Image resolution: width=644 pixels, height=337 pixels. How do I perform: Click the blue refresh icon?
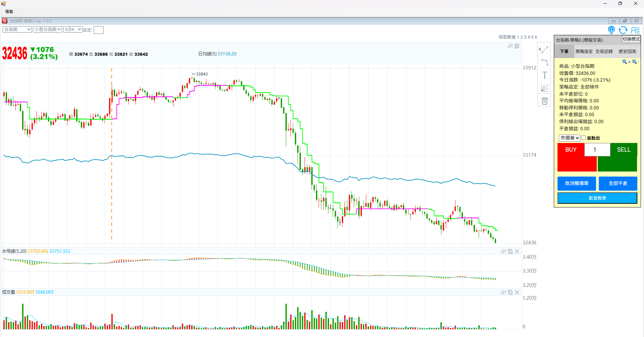click(x=623, y=30)
